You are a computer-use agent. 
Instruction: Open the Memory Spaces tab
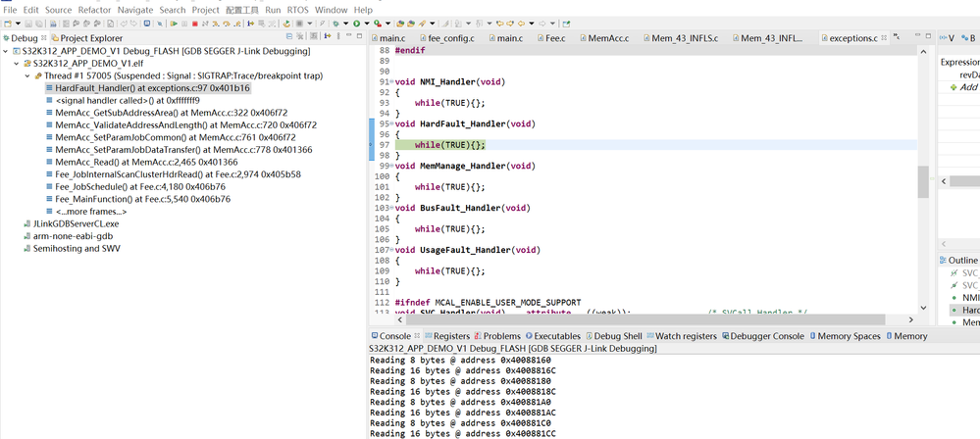point(845,336)
